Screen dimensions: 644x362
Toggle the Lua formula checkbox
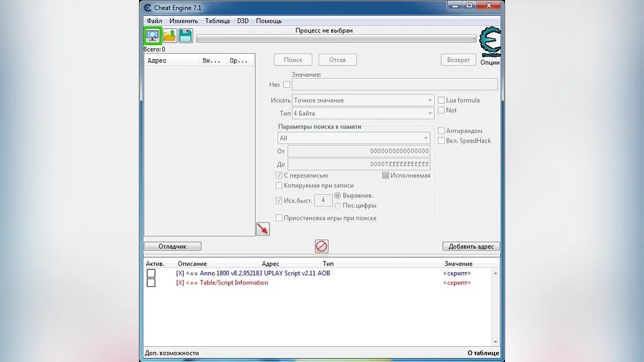pyautogui.click(x=441, y=100)
